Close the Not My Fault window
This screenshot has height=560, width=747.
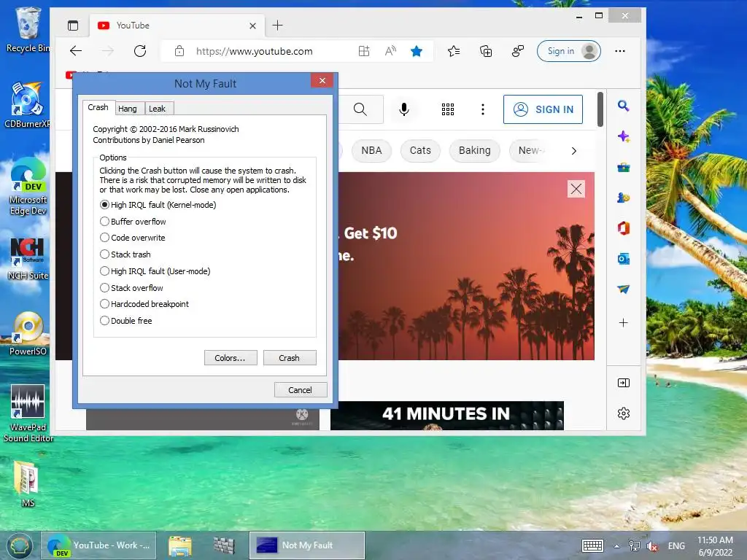322,80
